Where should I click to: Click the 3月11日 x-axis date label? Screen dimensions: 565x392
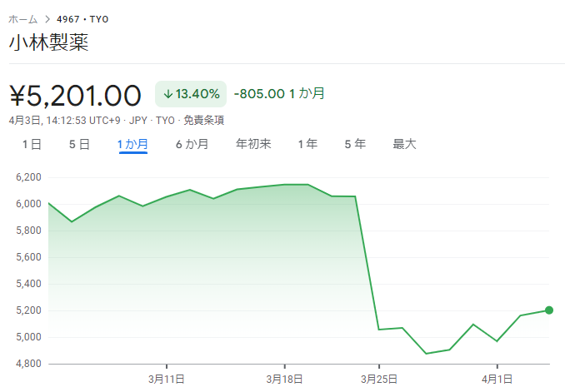pyautogui.click(x=167, y=379)
